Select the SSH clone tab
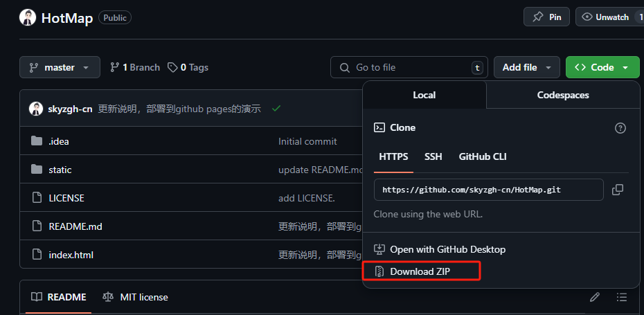 (433, 156)
